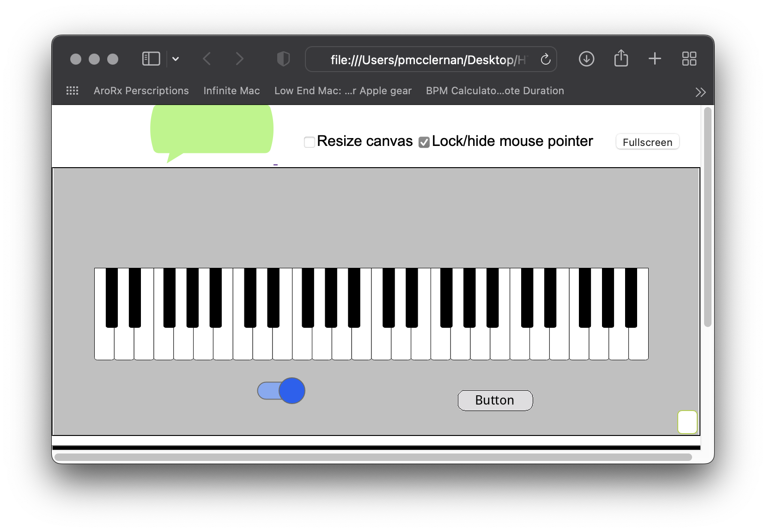Go forward with the forward arrow
This screenshot has width=766, height=532.
[239, 59]
